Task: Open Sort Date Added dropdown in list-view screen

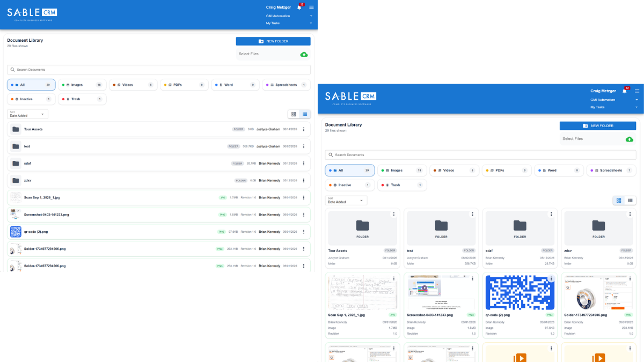Action: click(28, 114)
